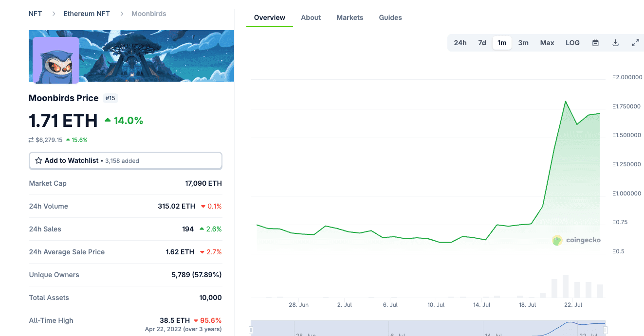The image size is (644, 336).
Task: Click the #15 rank badge
Action: pyautogui.click(x=110, y=98)
